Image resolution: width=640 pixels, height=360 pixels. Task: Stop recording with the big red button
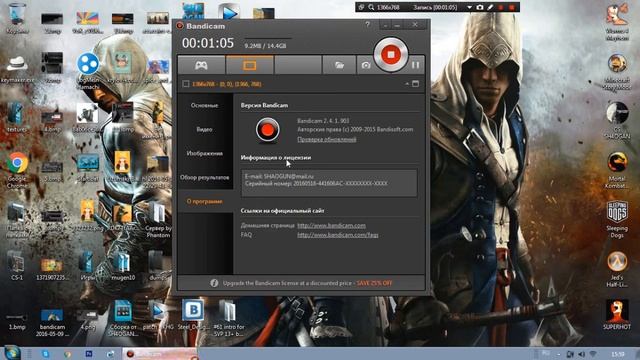tap(391, 54)
